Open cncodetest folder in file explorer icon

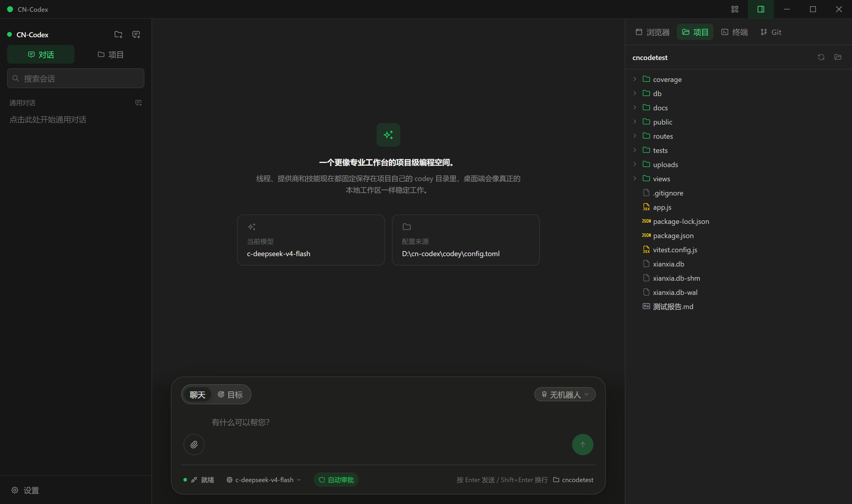[838, 57]
